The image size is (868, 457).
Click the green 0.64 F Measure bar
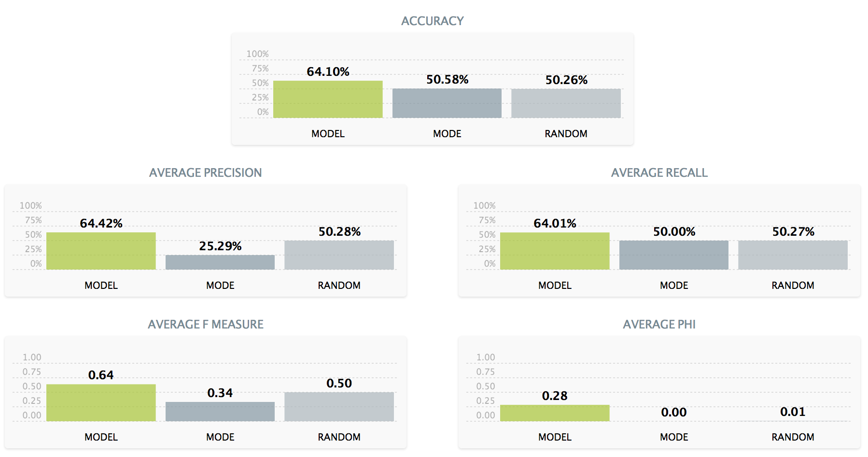[x=101, y=402]
